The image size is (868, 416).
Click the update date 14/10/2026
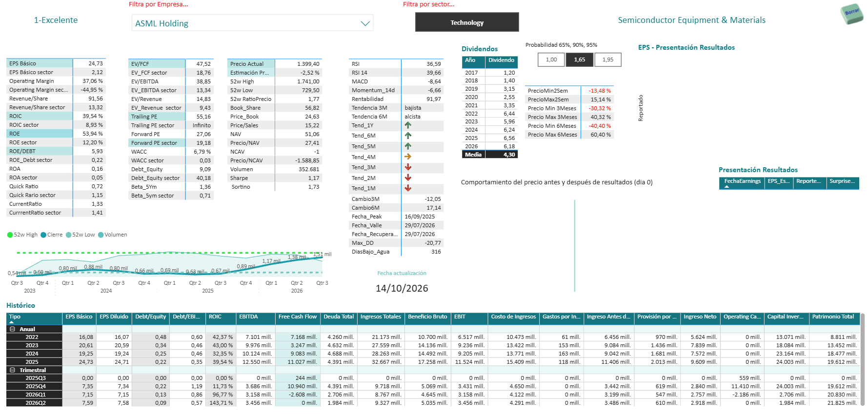pyautogui.click(x=402, y=288)
